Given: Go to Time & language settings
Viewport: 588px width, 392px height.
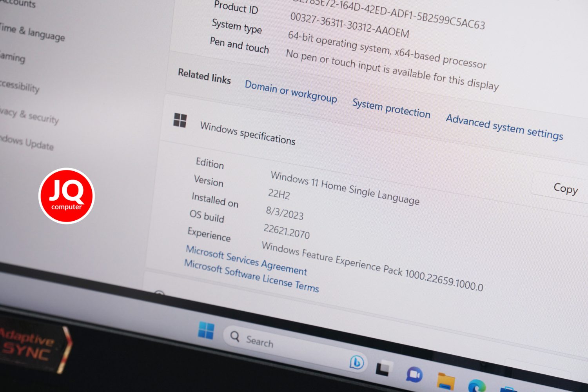Looking at the screenshot, I should tap(32, 32).
